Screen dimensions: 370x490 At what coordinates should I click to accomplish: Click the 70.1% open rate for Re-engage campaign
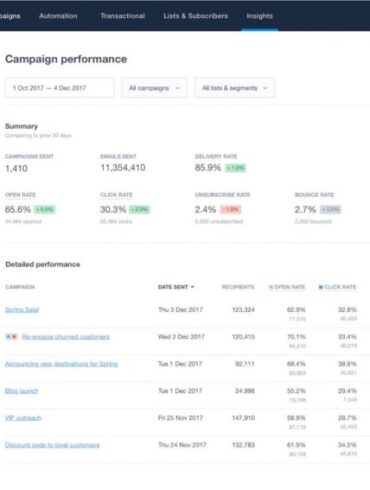pos(296,337)
